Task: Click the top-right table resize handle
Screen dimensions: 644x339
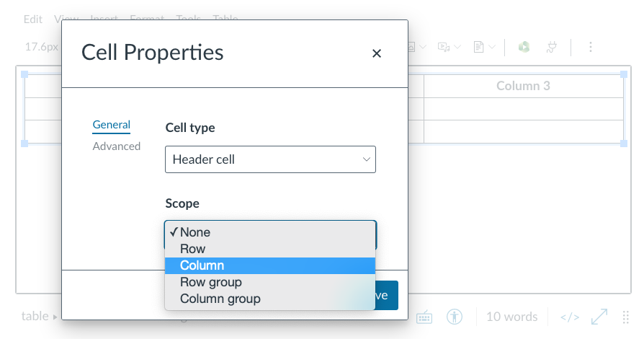Action: coord(624,74)
